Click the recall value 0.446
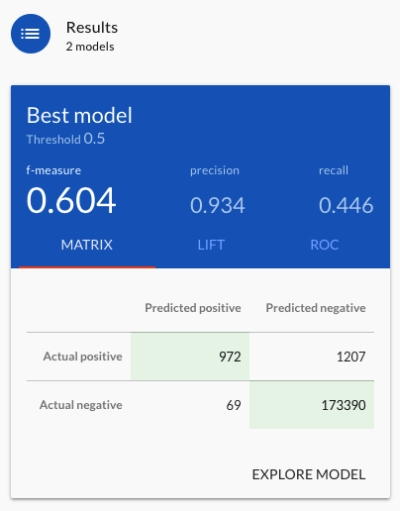The height and width of the screenshot is (511, 400). click(x=346, y=205)
